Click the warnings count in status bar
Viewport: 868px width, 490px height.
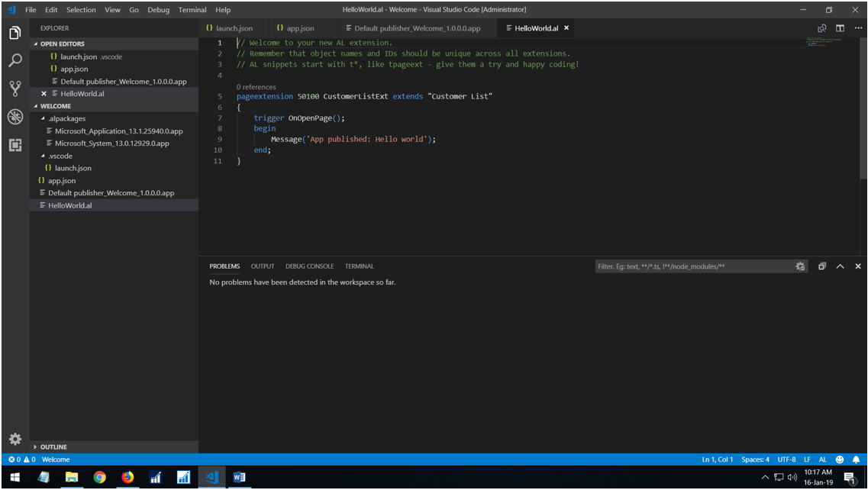[29, 459]
